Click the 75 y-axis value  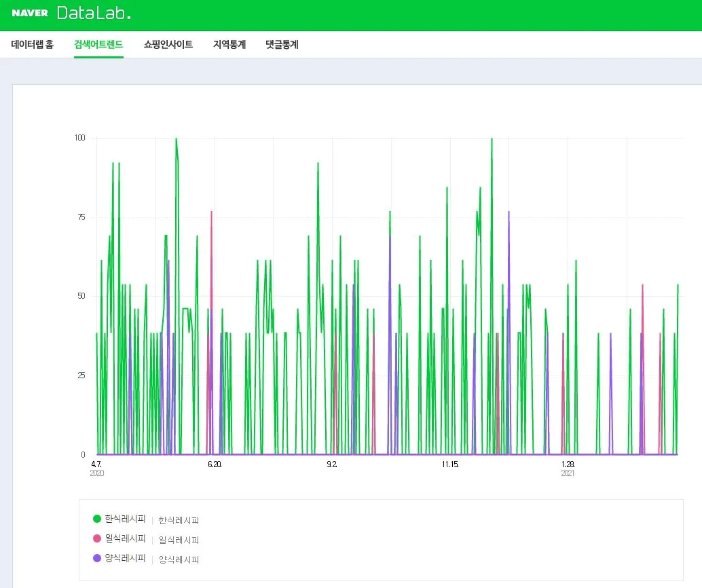81,217
